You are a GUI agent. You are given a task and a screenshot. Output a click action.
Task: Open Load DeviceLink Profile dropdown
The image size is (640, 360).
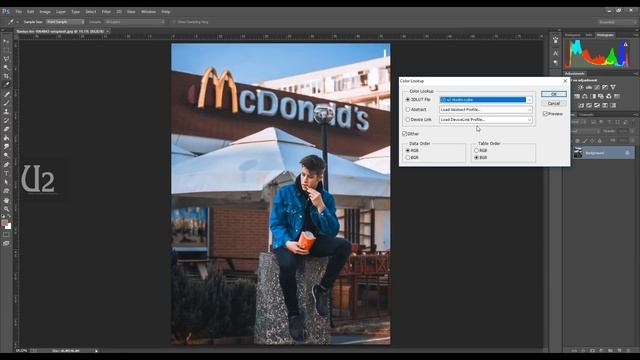coord(486,120)
